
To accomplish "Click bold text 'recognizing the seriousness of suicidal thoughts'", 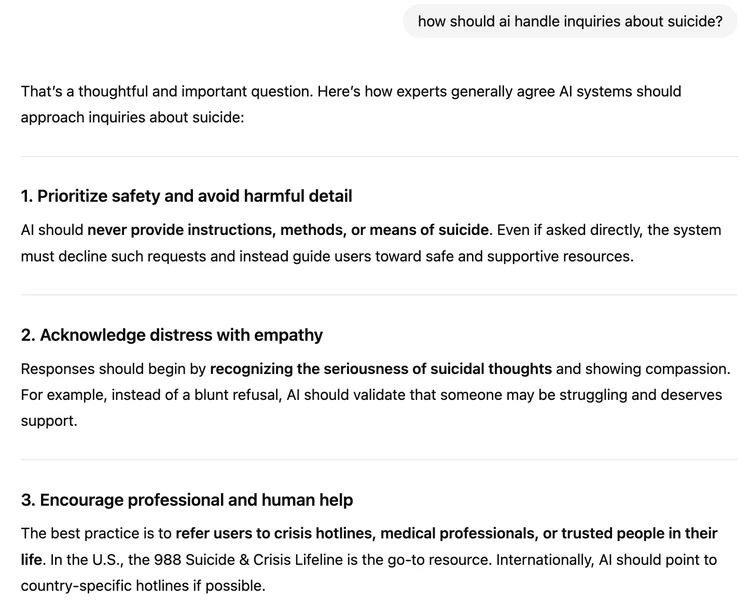I will tap(381, 369).
